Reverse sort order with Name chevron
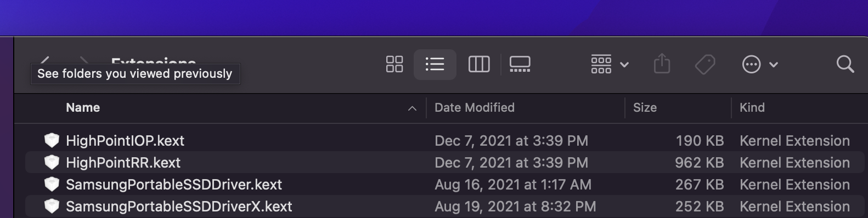Image resolution: width=868 pixels, height=218 pixels. [x=412, y=108]
